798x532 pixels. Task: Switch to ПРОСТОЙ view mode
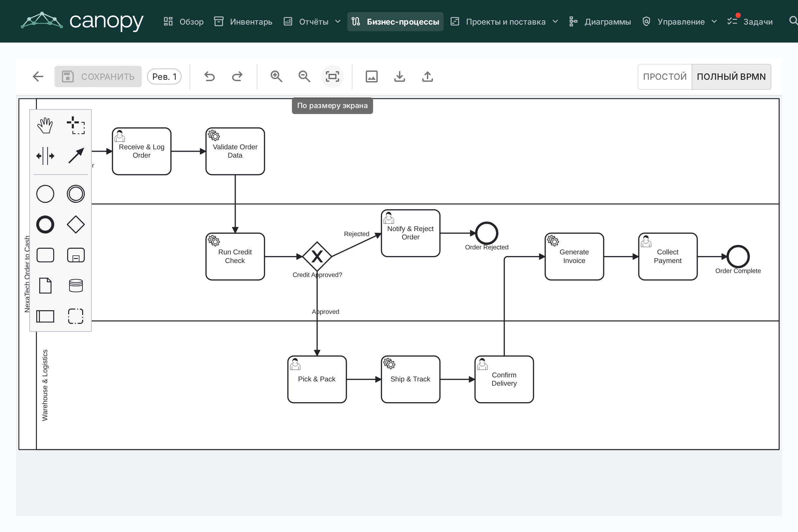(x=665, y=77)
